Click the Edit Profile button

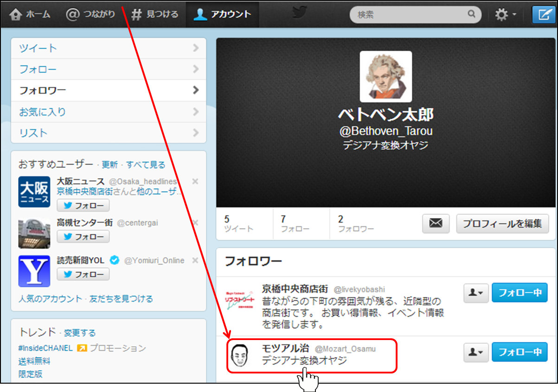[x=502, y=223]
